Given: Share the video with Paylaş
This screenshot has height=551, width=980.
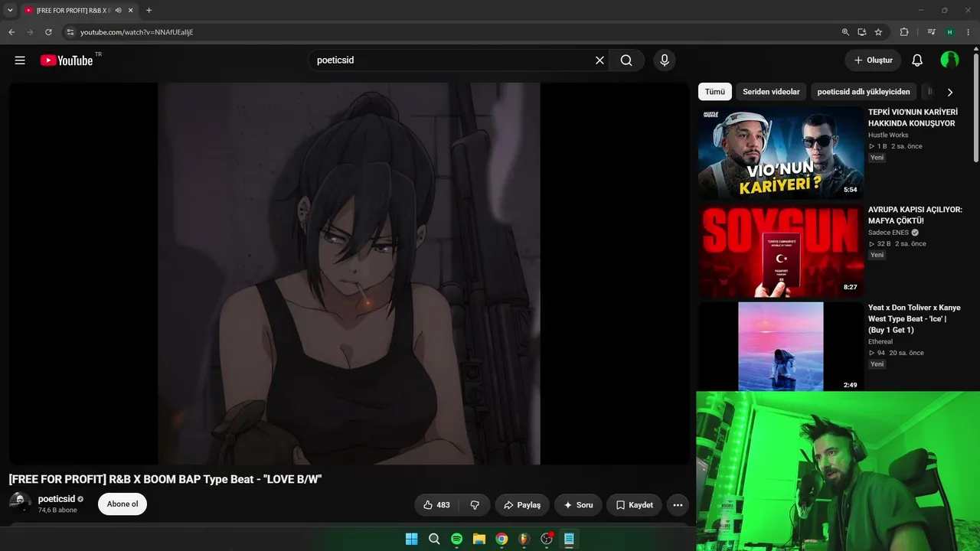Looking at the screenshot, I should click(x=522, y=505).
